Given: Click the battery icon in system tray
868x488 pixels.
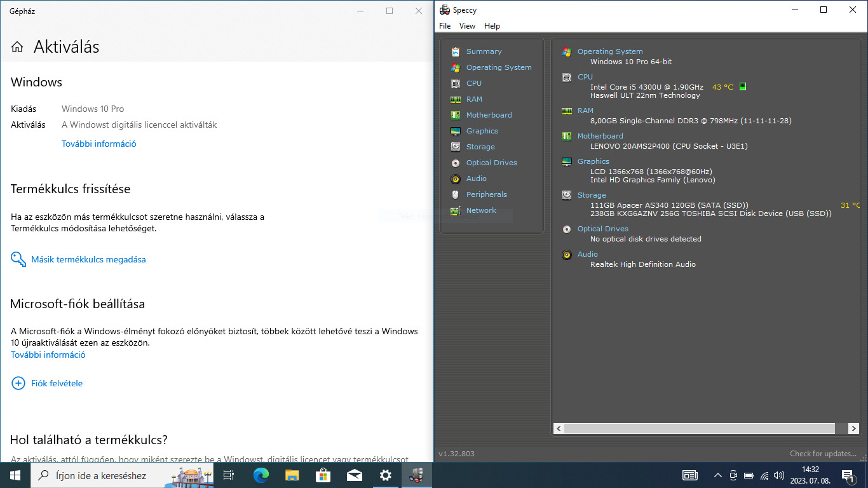Looking at the screenshot, I should [x=749, y=475].
